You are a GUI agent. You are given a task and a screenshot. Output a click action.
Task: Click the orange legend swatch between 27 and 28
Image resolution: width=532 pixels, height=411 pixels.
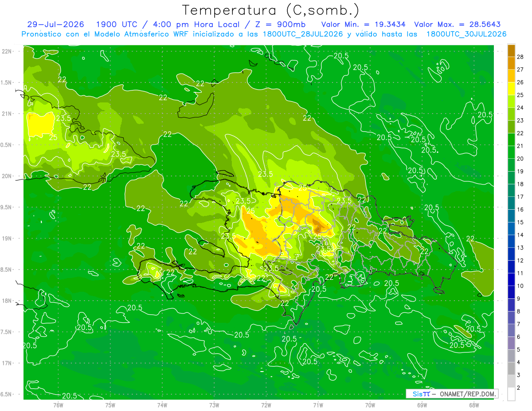[x=511, y=63]
